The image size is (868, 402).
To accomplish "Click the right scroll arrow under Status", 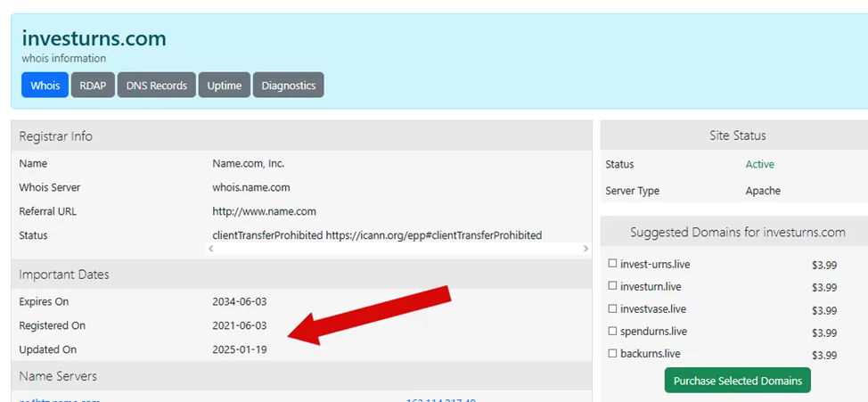I will [x=585, y=250].
